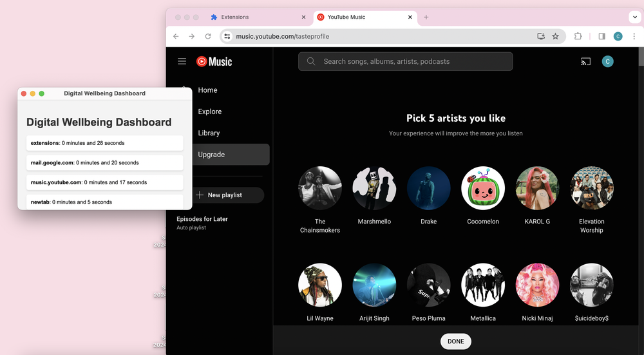Image resolution: width=644 pixels, height=355 pixels.
Task: Select the Arijit Singh artist thumbnail
Action: 374,285
